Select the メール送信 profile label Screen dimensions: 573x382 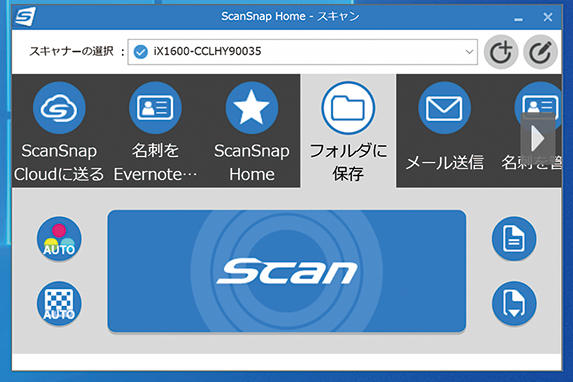[444, 162]
